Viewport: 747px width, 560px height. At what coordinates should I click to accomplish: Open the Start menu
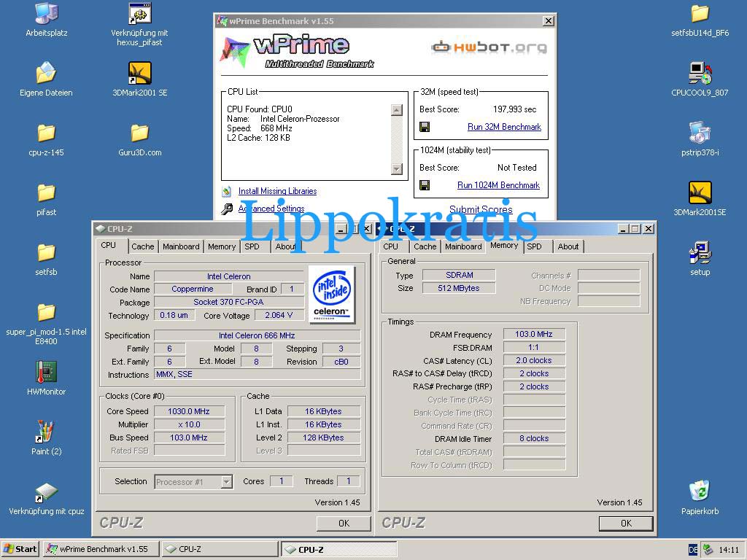(20, 549)
